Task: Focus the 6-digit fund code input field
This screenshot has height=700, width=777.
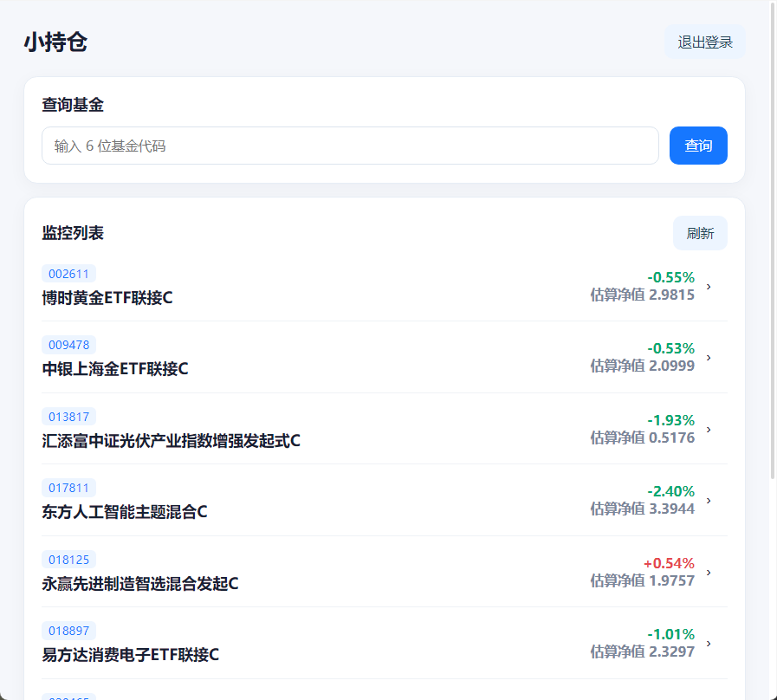Action: coord(350,146)
